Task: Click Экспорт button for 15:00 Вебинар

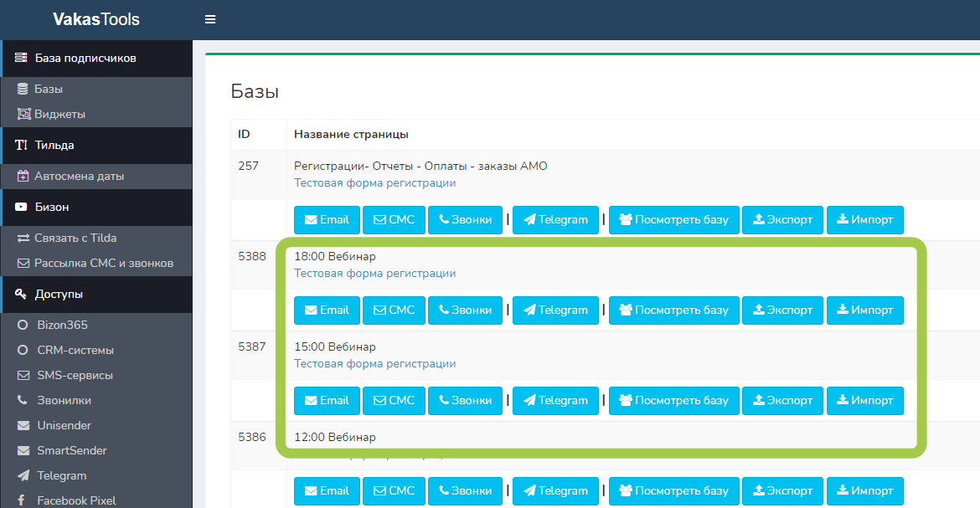Action: pos(782,401)
